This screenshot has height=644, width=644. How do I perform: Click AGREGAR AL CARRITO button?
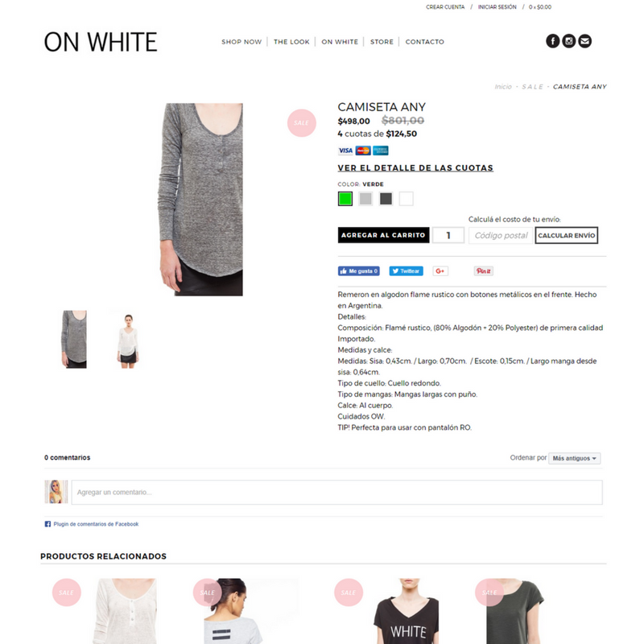tap(384, 235)
